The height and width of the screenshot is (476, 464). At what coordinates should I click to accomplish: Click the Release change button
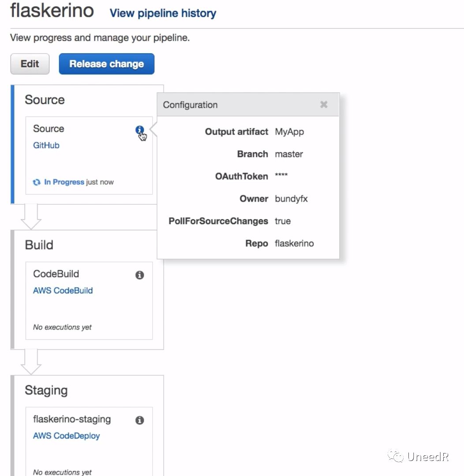106,64
